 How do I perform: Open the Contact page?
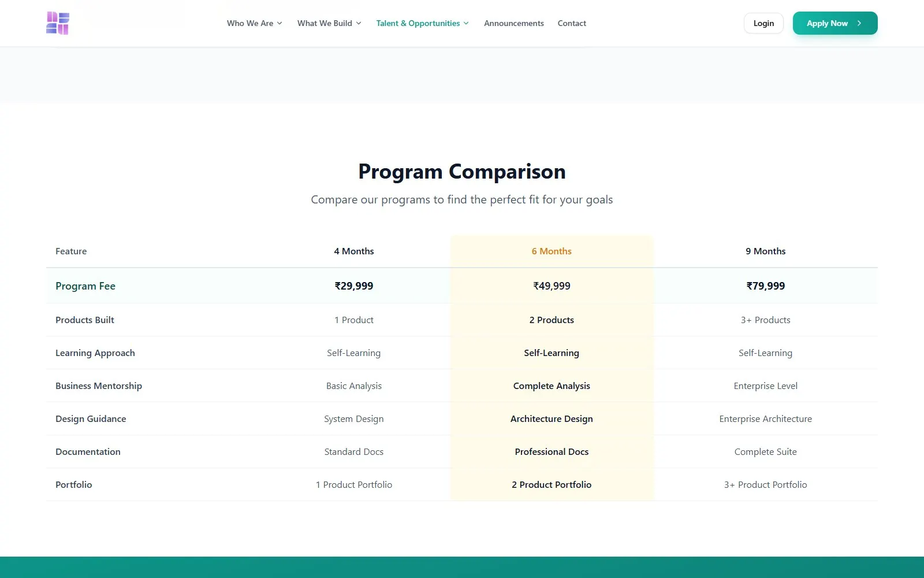[572, 23]
